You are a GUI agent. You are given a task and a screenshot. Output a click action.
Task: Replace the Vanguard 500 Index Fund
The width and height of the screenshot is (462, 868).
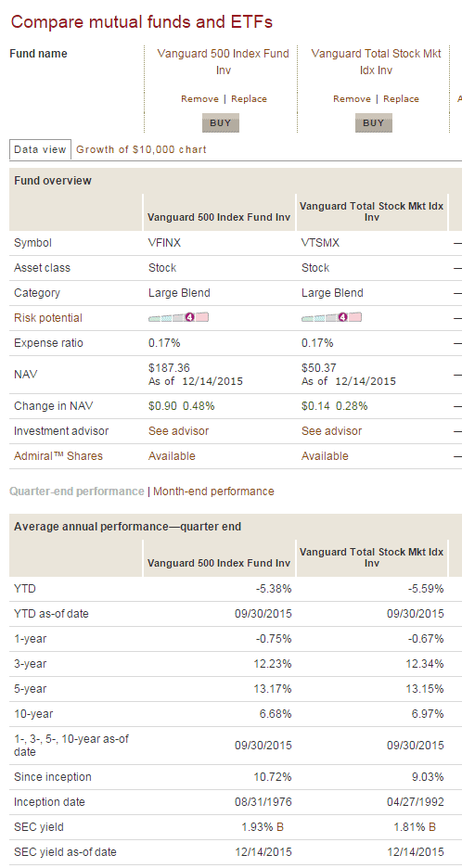coord(249,99)
